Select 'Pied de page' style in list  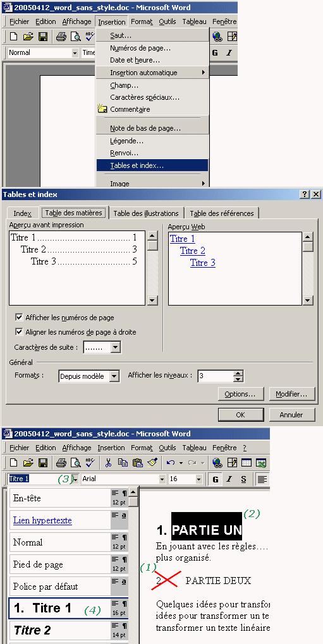point(68,564)
